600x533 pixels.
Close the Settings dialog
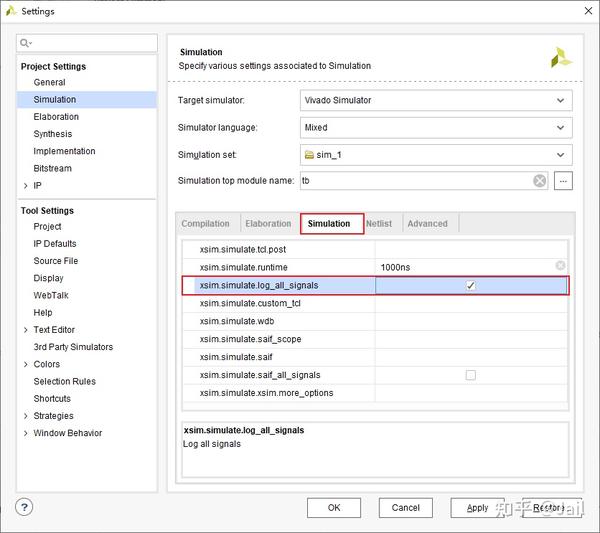[x=589, y=11]
